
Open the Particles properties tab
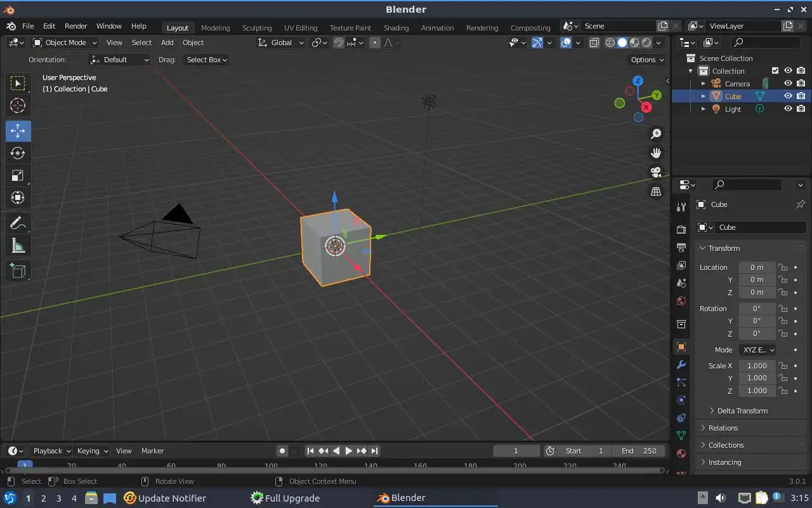(x=681, y=382)
